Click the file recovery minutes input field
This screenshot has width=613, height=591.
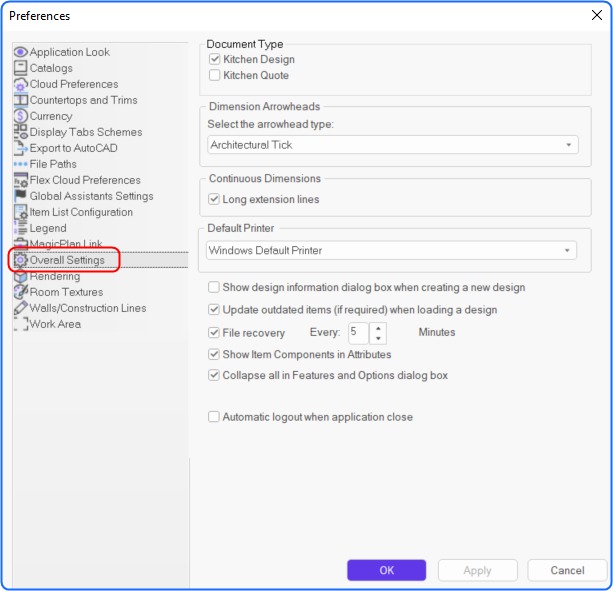tap(358, 333)
